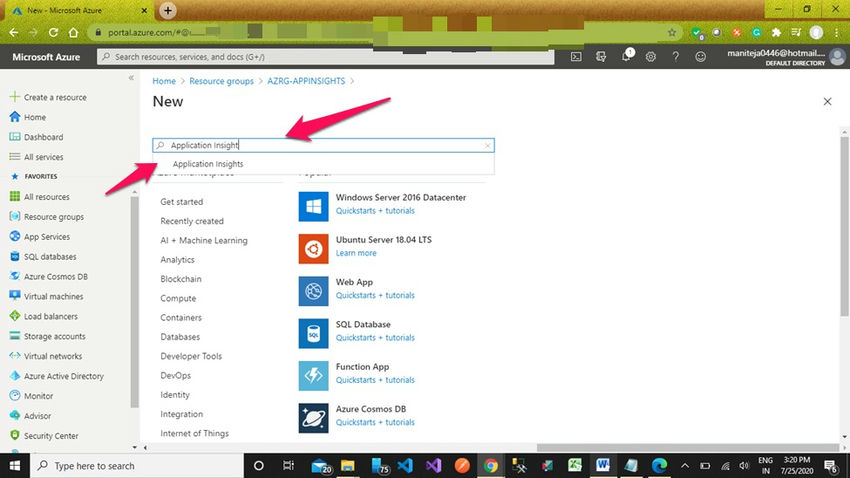This screenshot has width=850, height=478.
Task: Open Load balancers in the sidebar
Action: coord(43,316)
